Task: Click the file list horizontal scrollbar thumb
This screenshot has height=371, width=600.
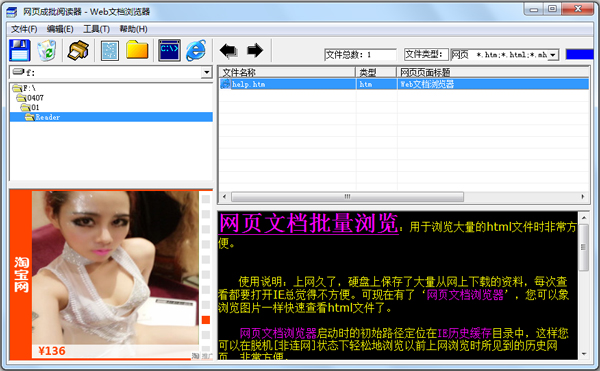Action: (347, 197)
